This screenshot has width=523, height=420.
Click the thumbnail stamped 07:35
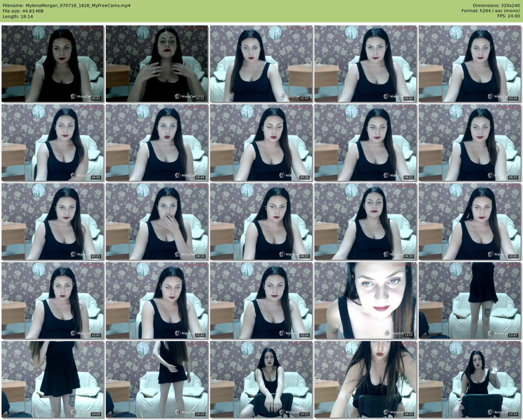coord(52,221)
